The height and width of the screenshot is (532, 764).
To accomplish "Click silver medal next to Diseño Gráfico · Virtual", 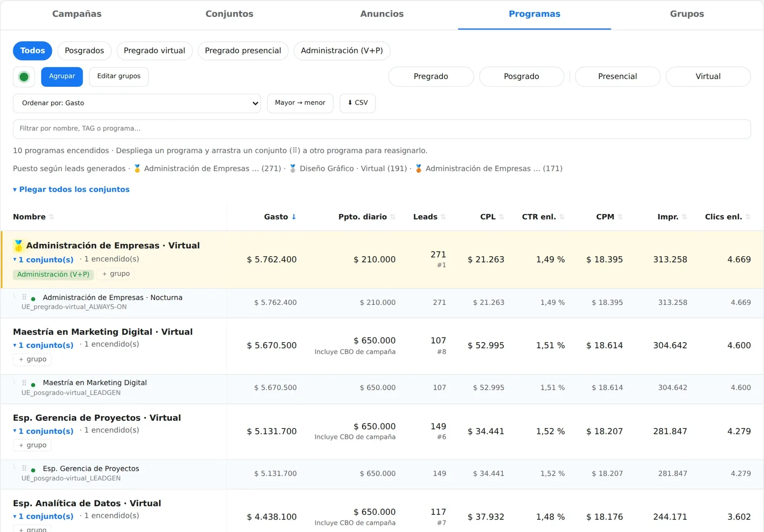I will 293,168.
